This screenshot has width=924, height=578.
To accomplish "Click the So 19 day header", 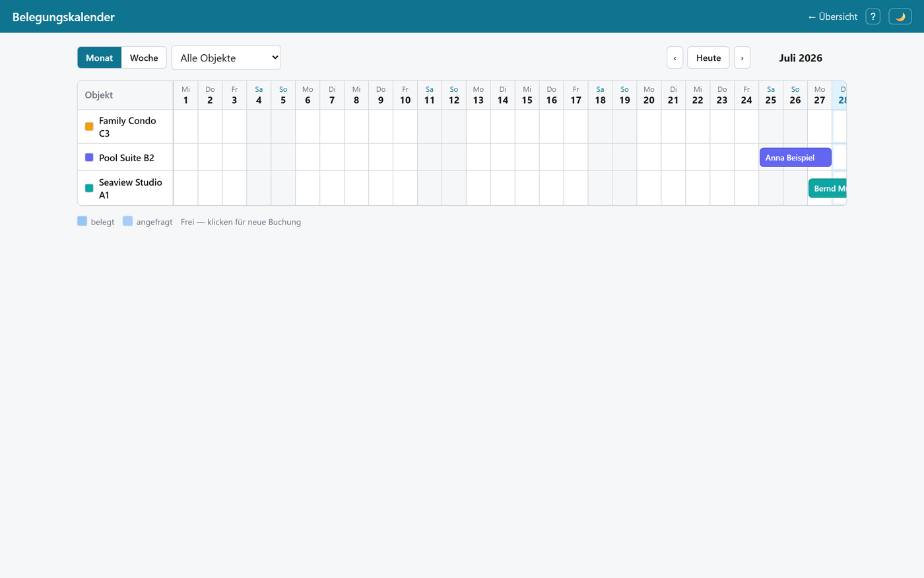I will pos(624,95).
